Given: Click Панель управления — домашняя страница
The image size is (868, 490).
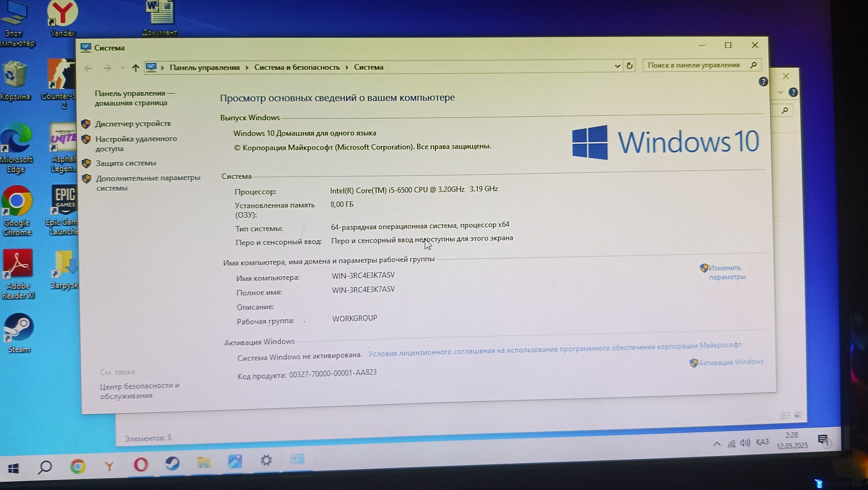Looking at the screenshot, I should (135, 98).
